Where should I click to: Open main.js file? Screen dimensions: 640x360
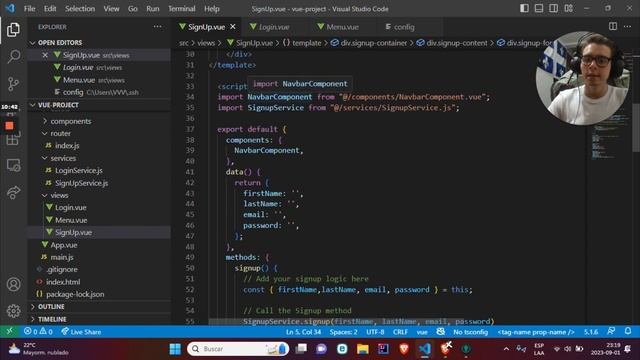[62, 257]
